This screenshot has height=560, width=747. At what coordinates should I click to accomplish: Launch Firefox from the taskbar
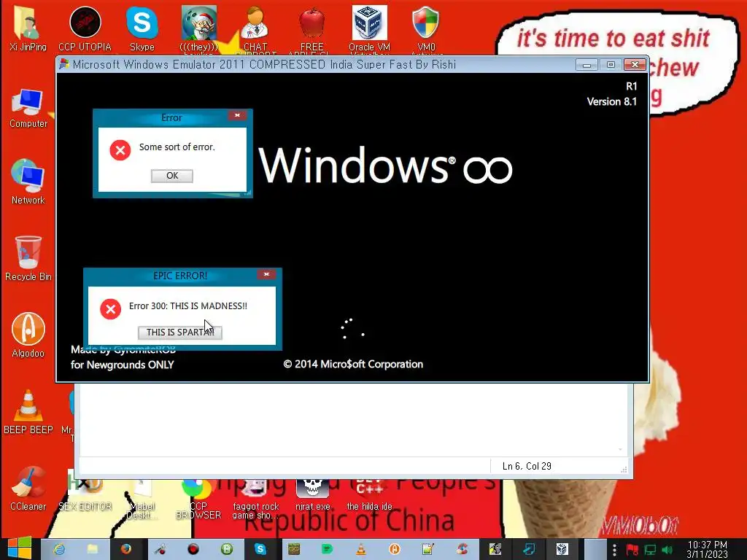click(x=125, y=549)
